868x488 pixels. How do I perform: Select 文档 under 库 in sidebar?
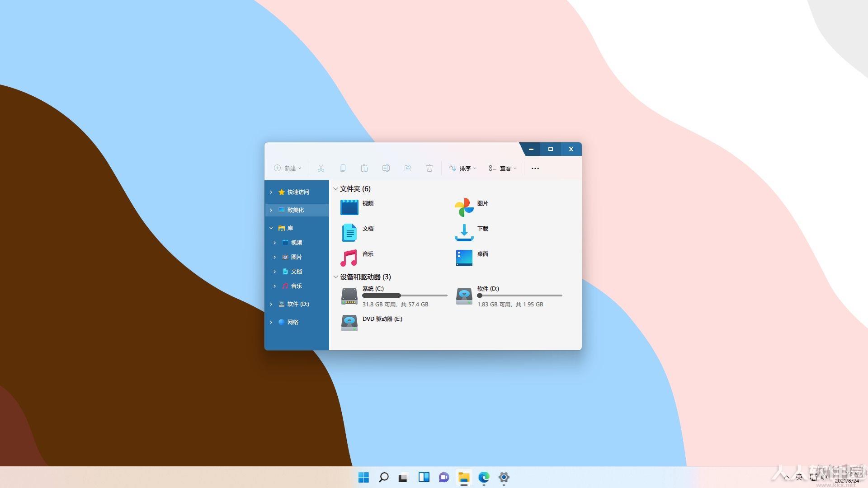click(297, 272)
